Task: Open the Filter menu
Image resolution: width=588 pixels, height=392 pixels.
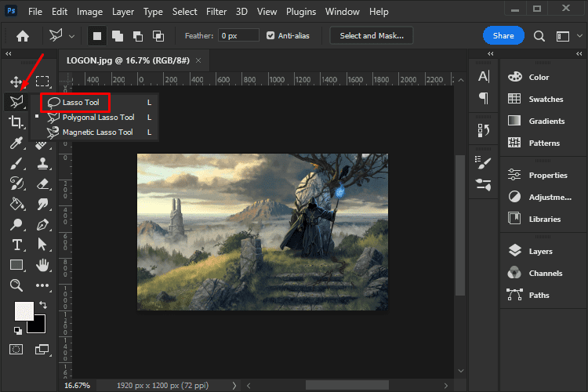Action: click(216, 12)
